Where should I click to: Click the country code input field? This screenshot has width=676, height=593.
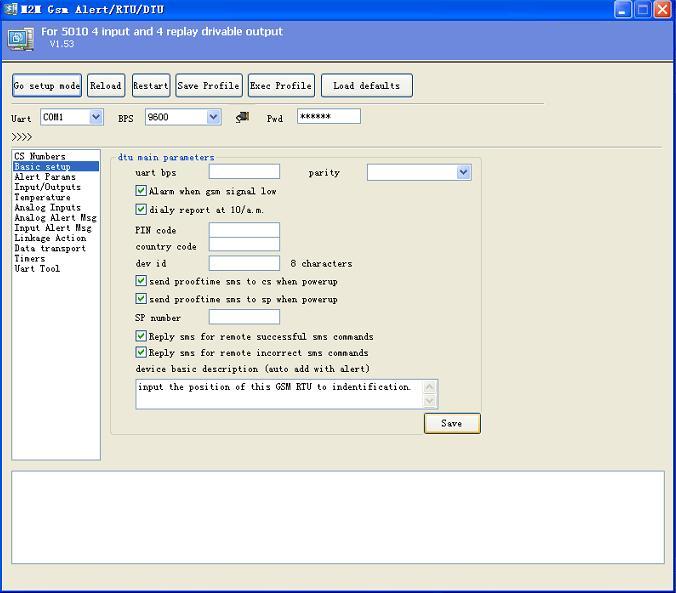point(244,245)
